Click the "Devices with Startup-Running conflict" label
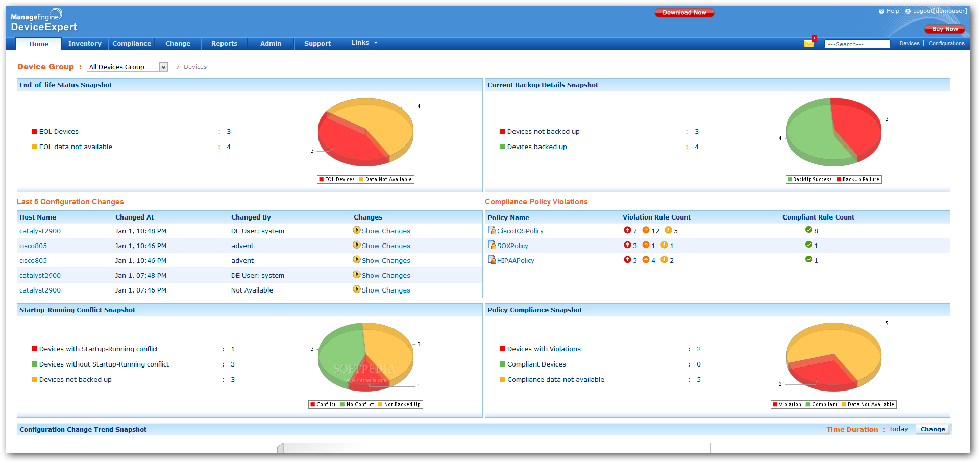The height and width of the screenshot is (463, 980). tap(99, 349)
